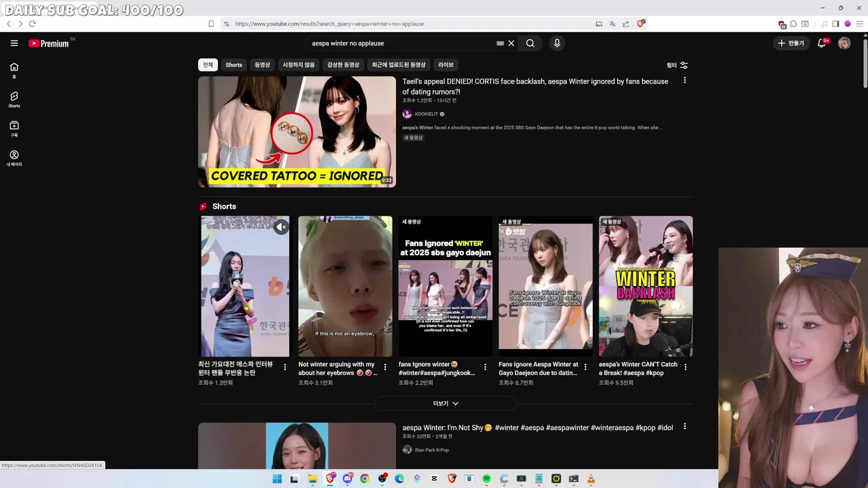This screenshot has height=488, width=868.
Task: Click the browser address bar URL
Action: (330, 24)
